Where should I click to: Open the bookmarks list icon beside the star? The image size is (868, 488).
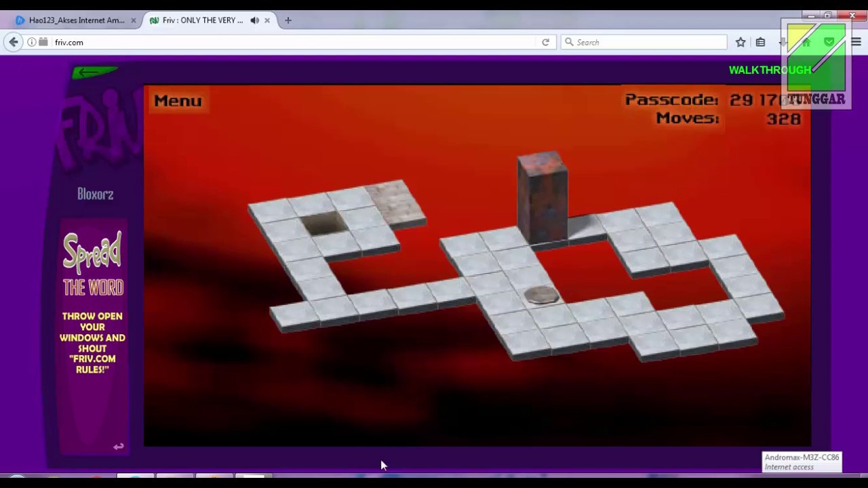[x=760, y=42]
